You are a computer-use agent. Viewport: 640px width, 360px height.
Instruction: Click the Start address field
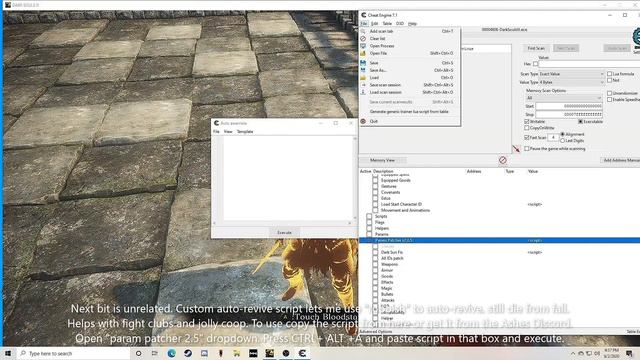tap(569, 106)
